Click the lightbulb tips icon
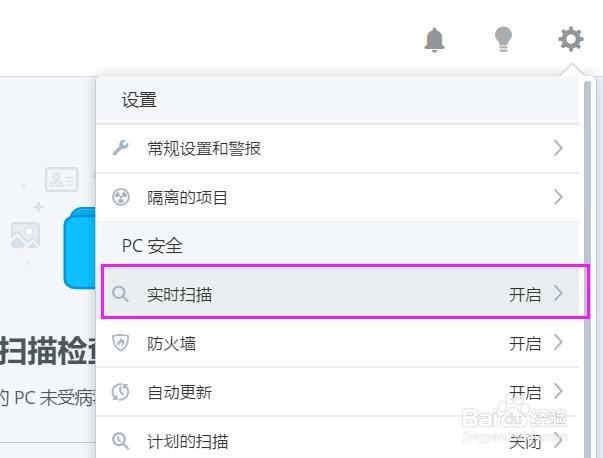The height and width of the screenshot is (458, 603). pyautogui.click(x=503, y=40)
